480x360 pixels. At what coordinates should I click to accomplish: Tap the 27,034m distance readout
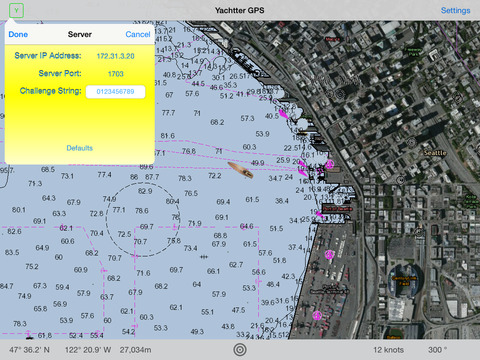coord(135,350)
